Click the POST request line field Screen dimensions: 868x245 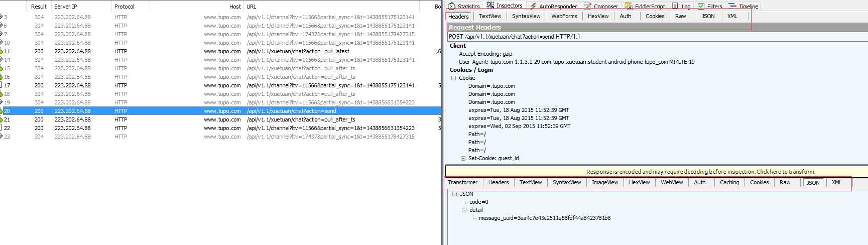click(657, 37)
